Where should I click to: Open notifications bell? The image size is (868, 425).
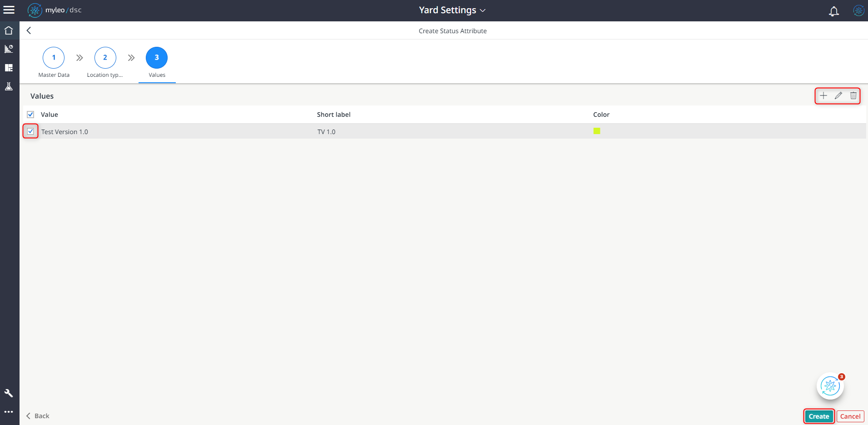(833, 10)
